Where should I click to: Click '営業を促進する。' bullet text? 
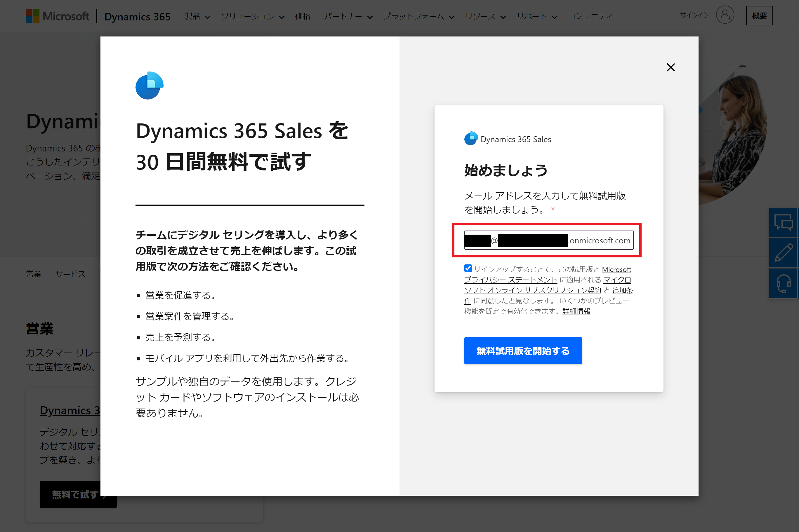point(180,295)
